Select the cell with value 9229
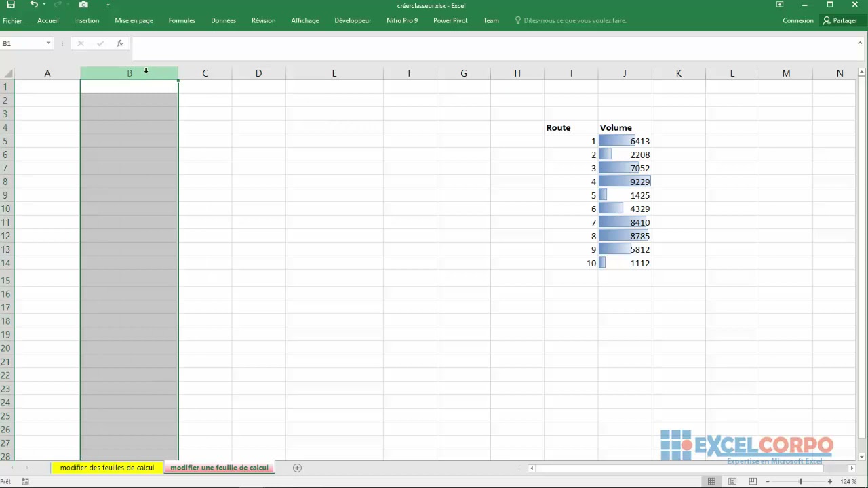This screenshot has width=868, height=488. pyautogui.click(x=625, y=182)
